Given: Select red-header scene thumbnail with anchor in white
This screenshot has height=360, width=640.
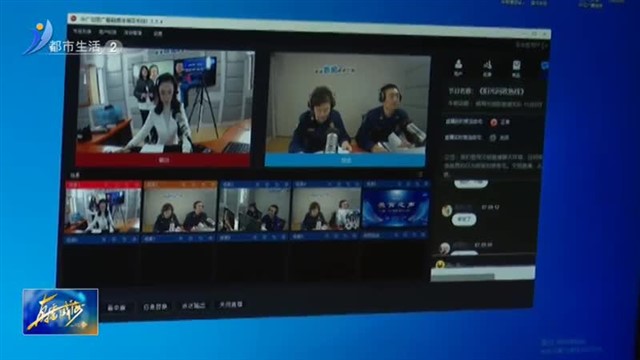Looking at the screenshot, I should click(103, 210).
